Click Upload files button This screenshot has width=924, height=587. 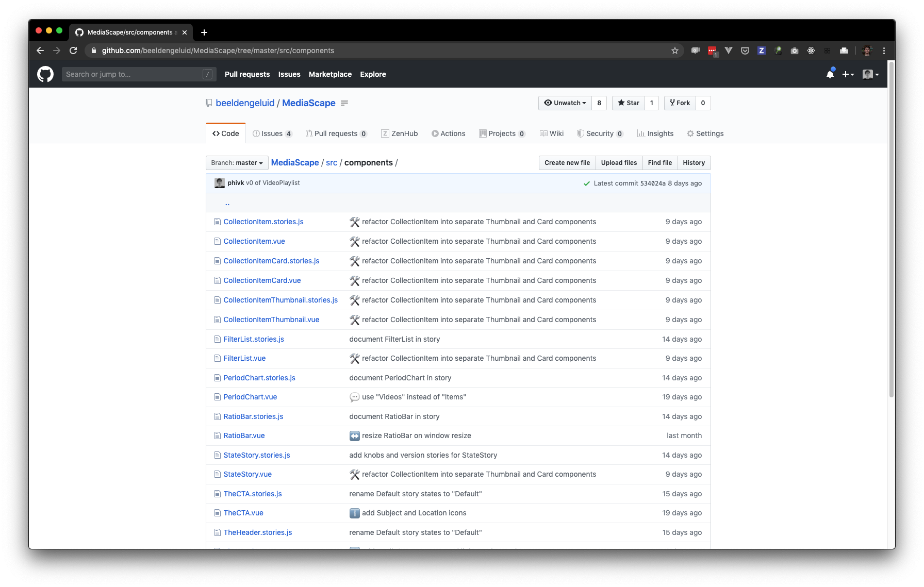coord(619,163)
